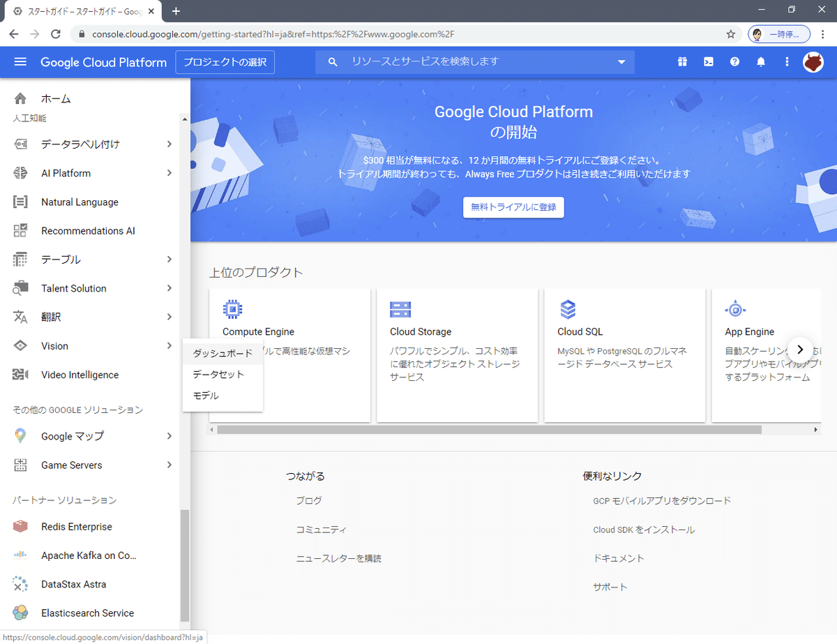Reload the page

[x=57, y=33]
